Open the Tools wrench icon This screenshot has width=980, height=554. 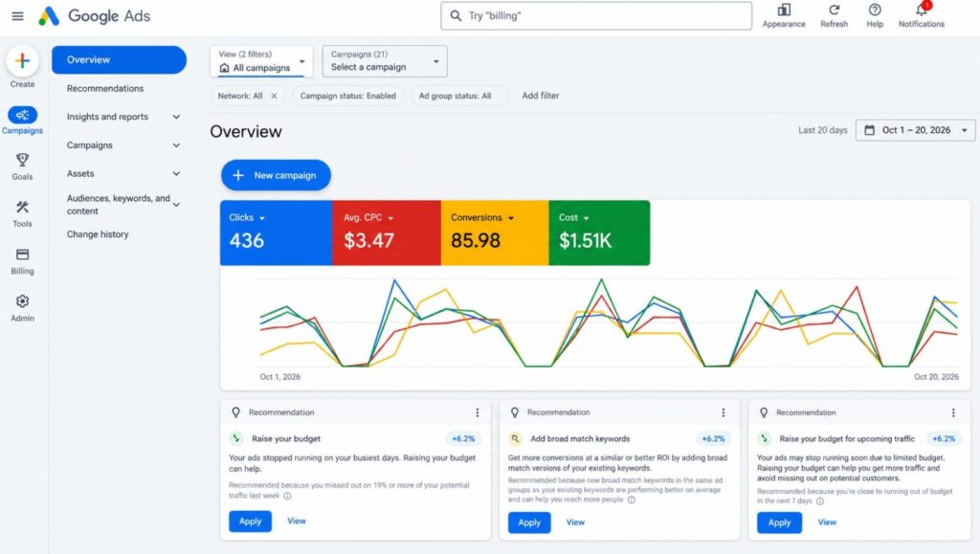coord(23,208)
